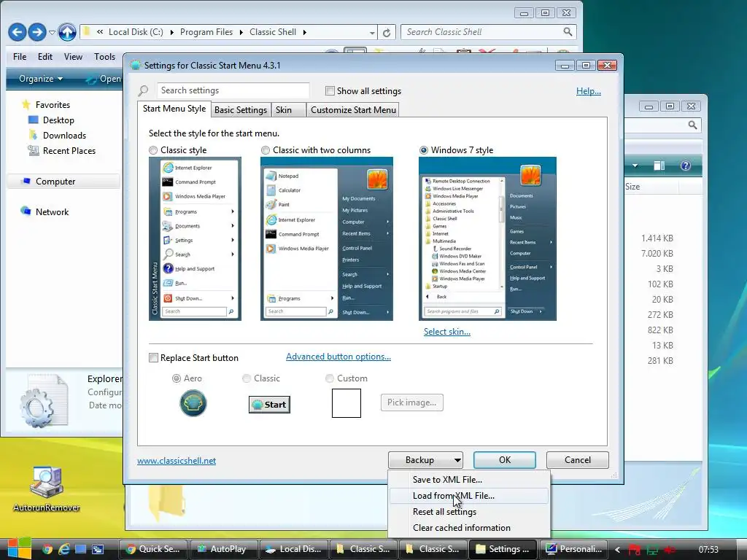Viewport: 747px width, 560px height.
Task: Open the Organize dropdown menu
Action: 41,79
